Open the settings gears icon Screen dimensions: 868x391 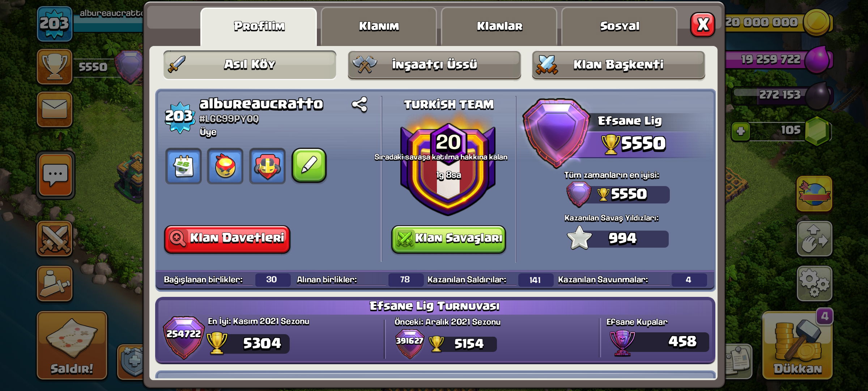[x=814, y=283]
